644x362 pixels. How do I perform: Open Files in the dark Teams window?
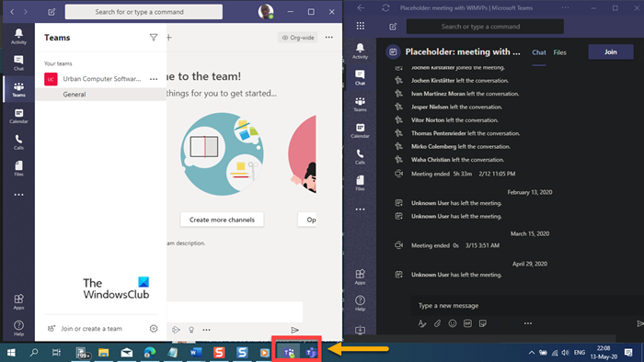pos(360,183)
